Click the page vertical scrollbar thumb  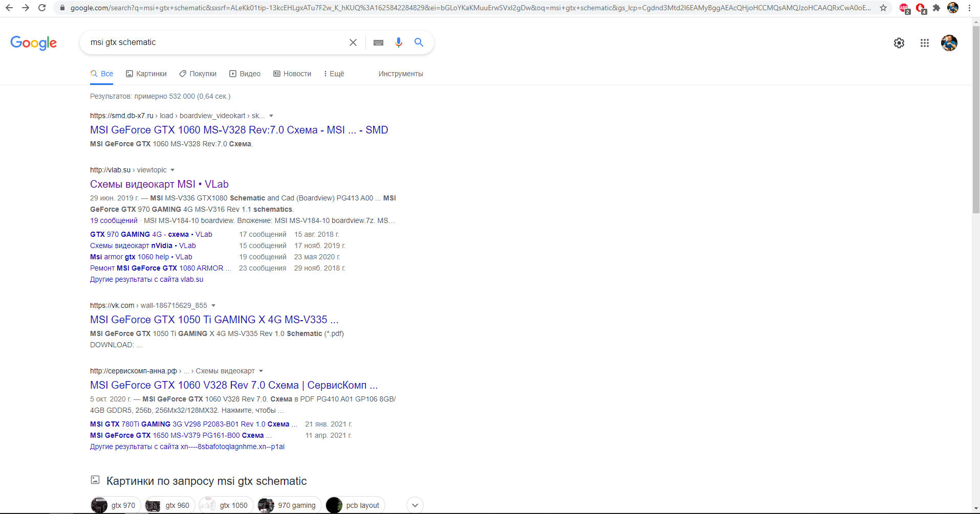[x=976, y=119]
